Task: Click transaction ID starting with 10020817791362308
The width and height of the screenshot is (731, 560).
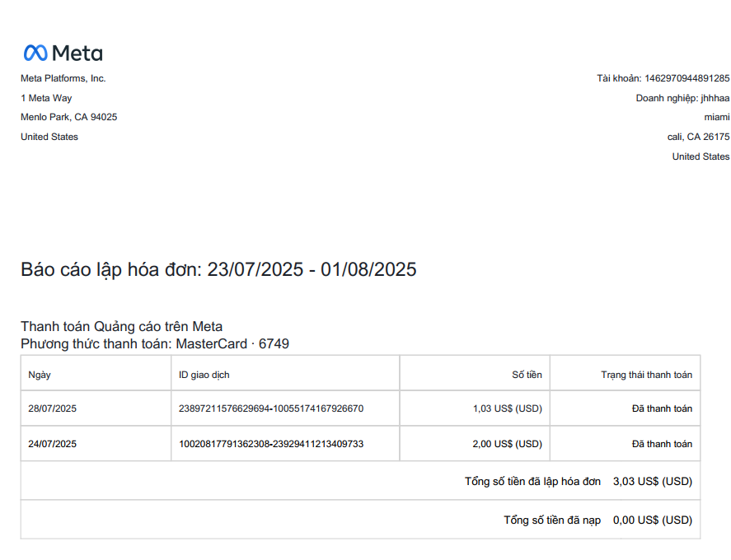Action: coord(271,444)
